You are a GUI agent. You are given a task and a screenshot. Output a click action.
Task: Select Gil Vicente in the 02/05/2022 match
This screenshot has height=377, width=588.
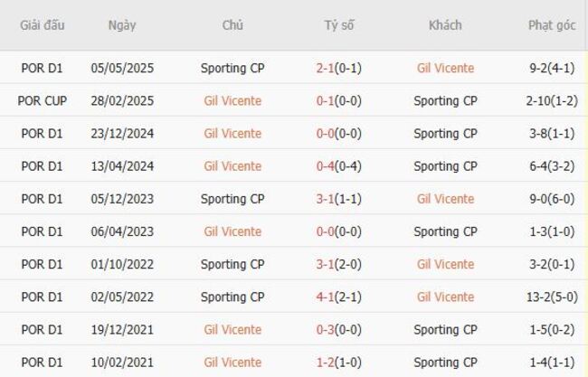coord(445,297)
